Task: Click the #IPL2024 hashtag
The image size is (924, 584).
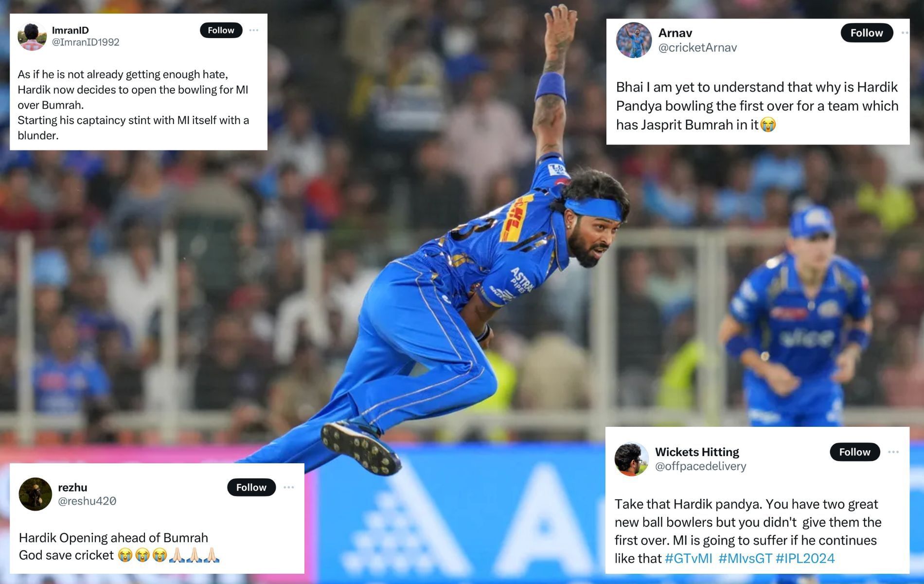Action: point(805,558)
